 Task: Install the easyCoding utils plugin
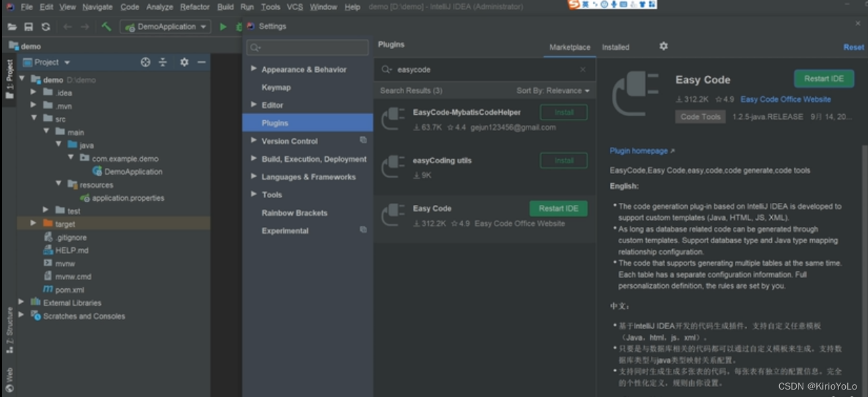pyautogui.click(x=563, y=161)
